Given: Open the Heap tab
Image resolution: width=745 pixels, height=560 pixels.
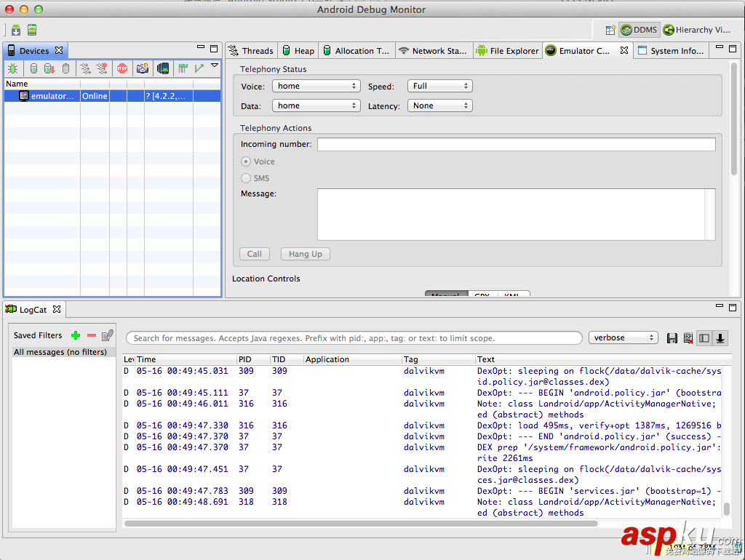Looking at the screenshot, I should [298, 50].
